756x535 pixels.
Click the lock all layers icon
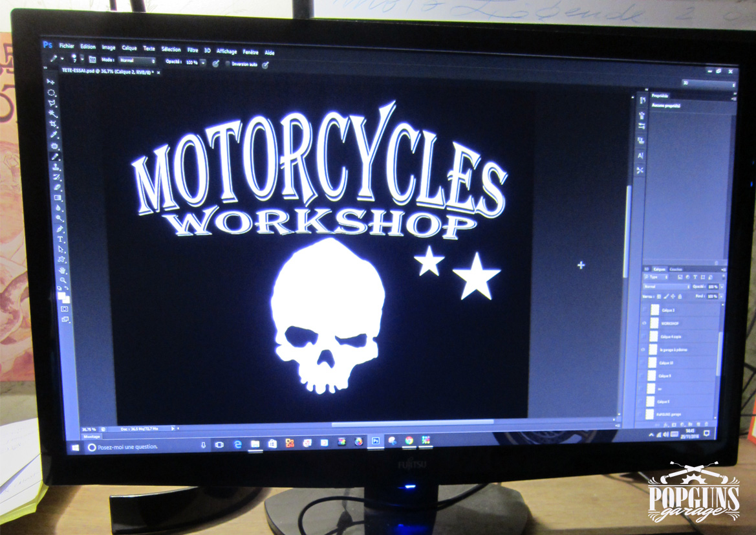(680, 297)
